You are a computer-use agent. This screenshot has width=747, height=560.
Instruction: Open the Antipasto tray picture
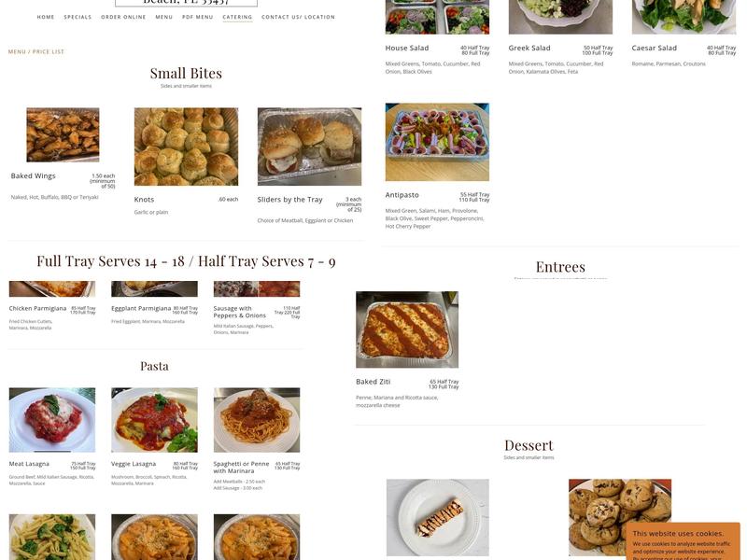pyautogui.click(x=437, y=142)
